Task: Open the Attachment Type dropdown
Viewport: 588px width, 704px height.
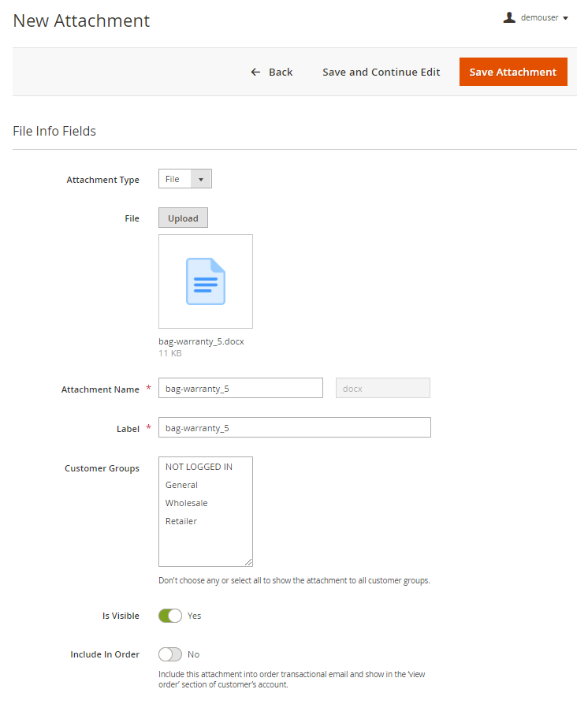Action: pos(184,179)
